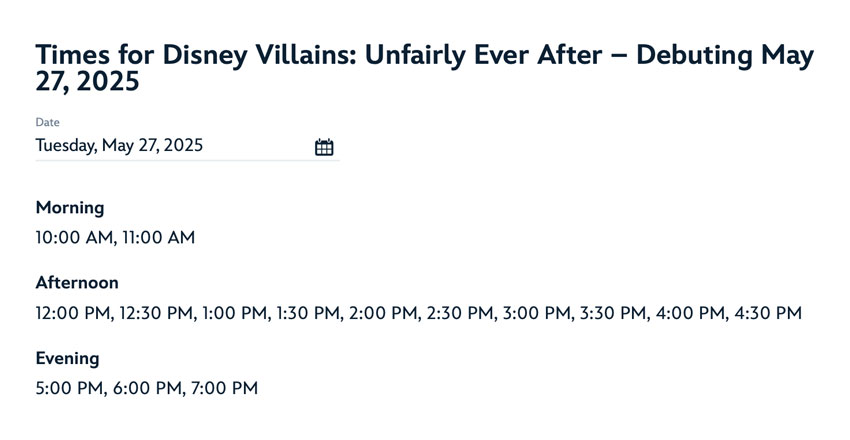Select the 1:00 PM showtime

pyautogui.click(x=234, y=313)
